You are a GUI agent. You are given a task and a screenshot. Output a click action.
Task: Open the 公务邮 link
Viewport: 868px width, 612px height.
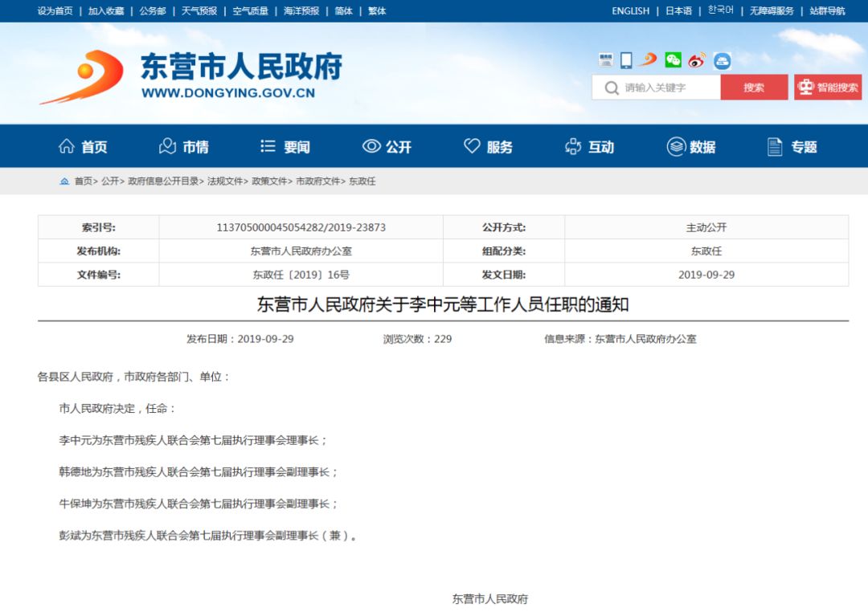point(153,11)
